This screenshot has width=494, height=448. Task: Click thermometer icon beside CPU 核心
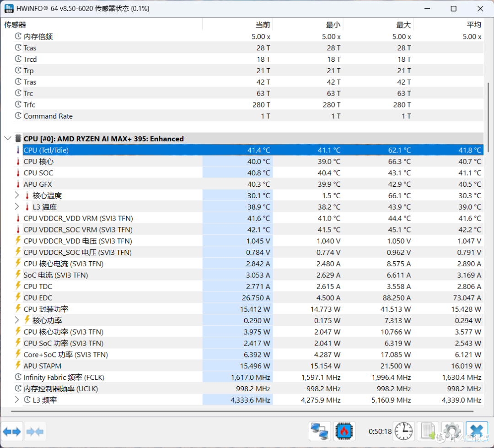pos(18,162)
